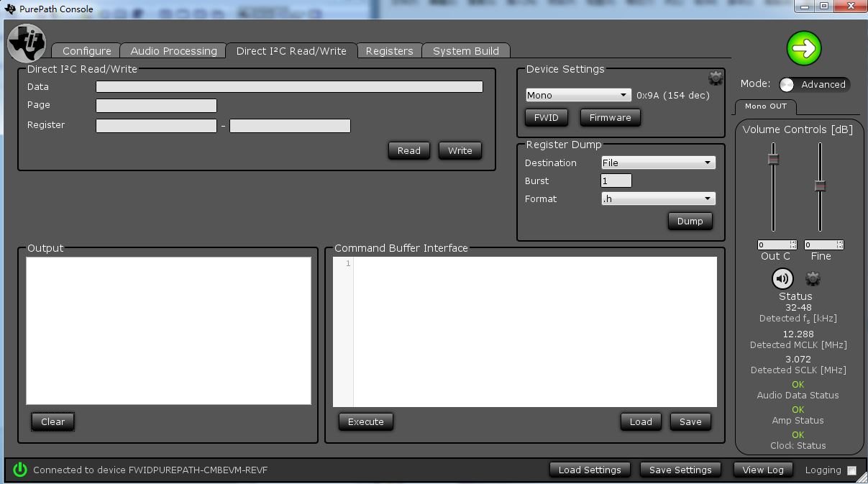Select the Direct I²C Read/Write tab
868x484 pixels.
(x=291, y=51)
